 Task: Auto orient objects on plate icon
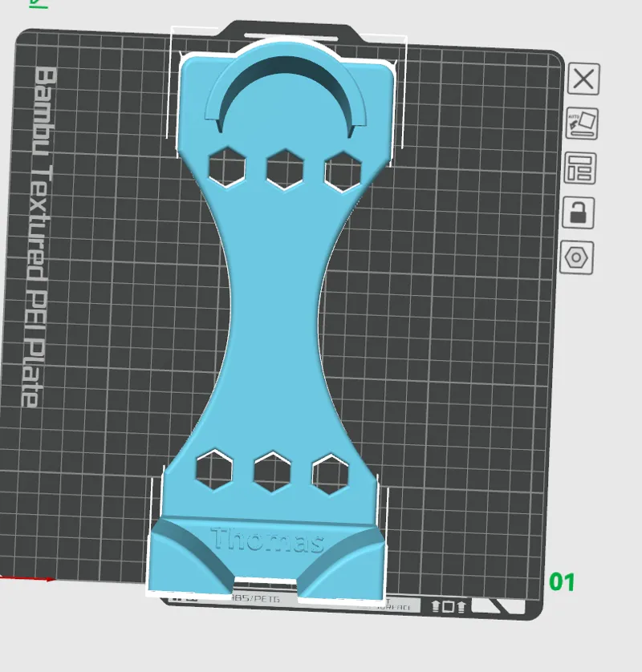pyautogui.click(x=582, y=123)
